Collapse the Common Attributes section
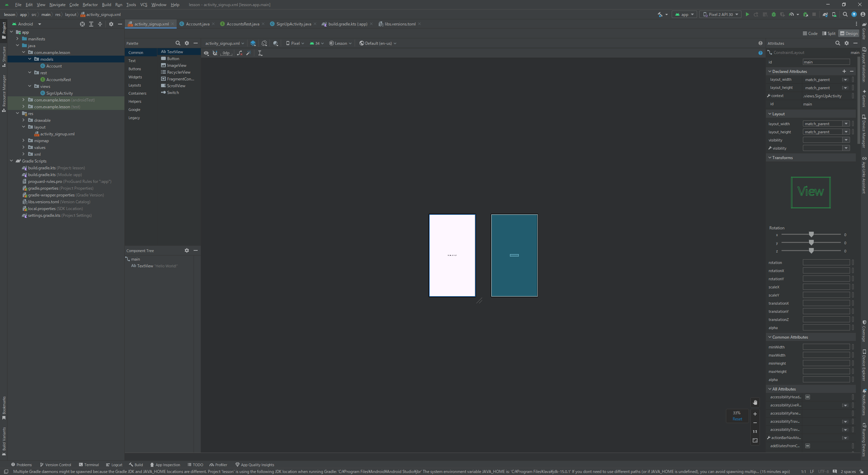This screenshot has height=475, width=868. [770, 337]
